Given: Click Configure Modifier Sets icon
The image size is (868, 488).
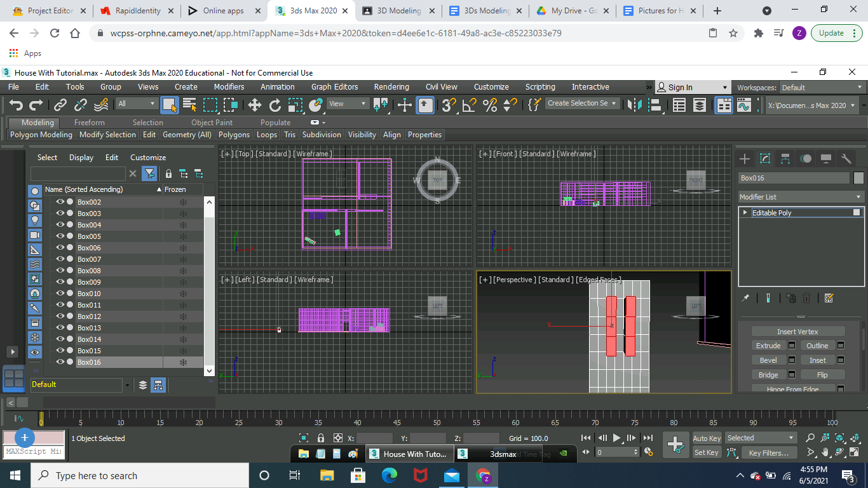Looking at the screenshot, I should [829, 298].
